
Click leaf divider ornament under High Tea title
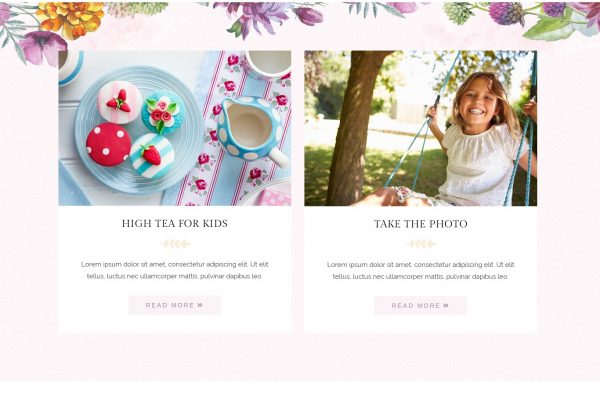pyautogui.click(x=175, y=243)
